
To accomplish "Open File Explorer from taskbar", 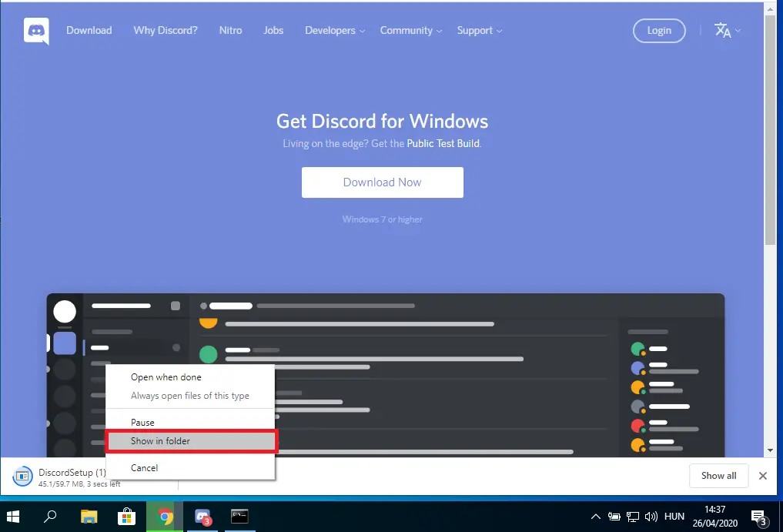I will [89, 517].
